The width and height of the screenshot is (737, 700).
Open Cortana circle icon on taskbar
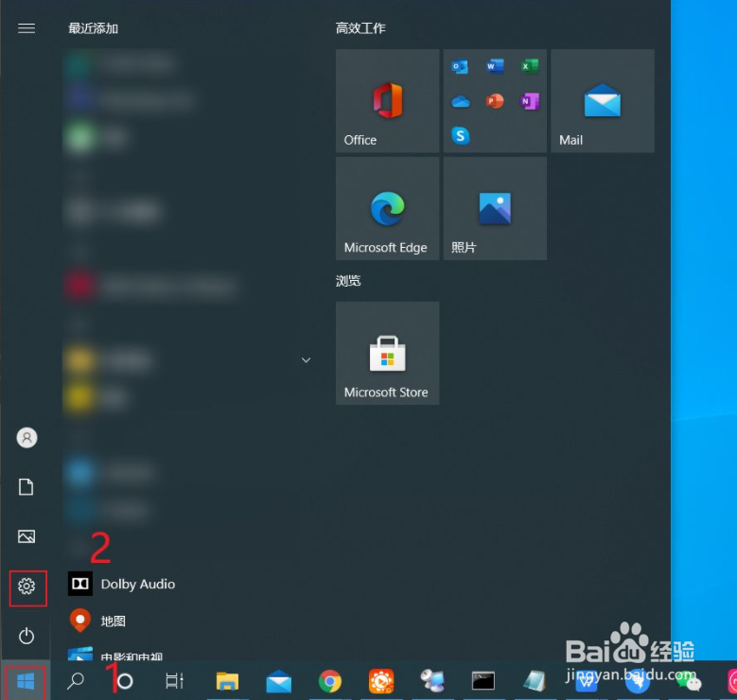pos(125,681)
